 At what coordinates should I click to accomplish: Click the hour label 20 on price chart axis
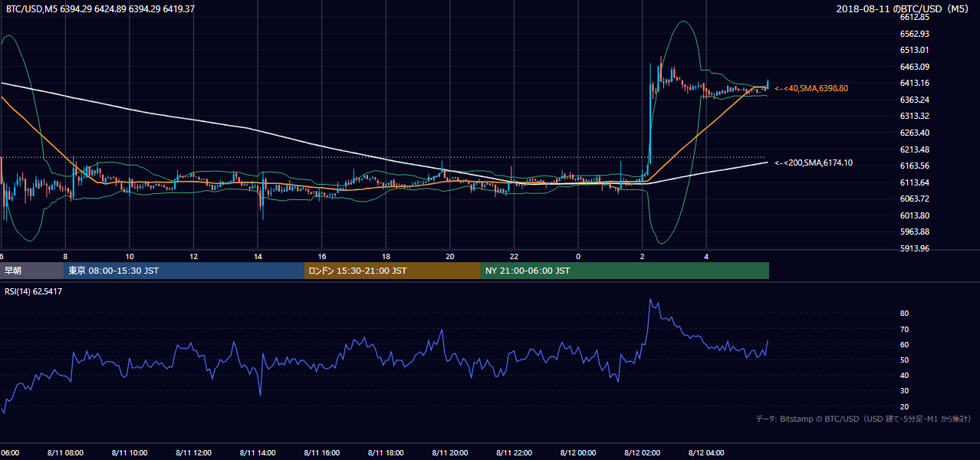coord(450,256)
